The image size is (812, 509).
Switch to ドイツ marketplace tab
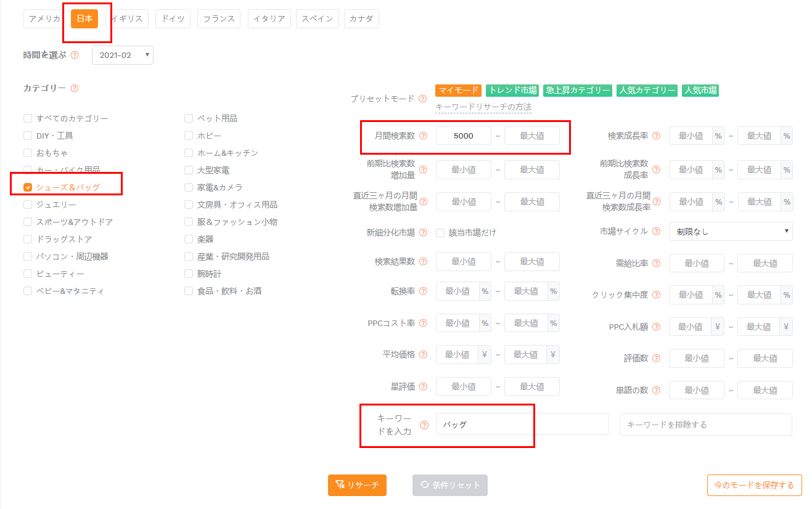pos(173,18)
